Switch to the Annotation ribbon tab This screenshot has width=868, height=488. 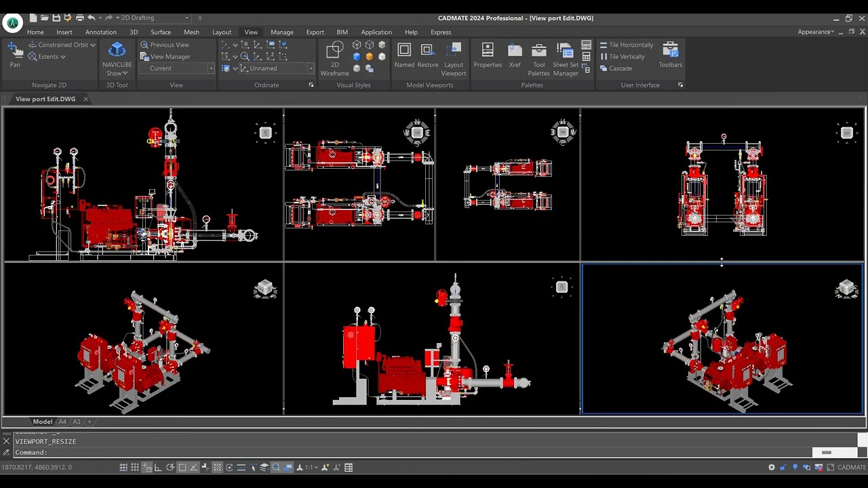pyautogui.click(x=100, y=32)
